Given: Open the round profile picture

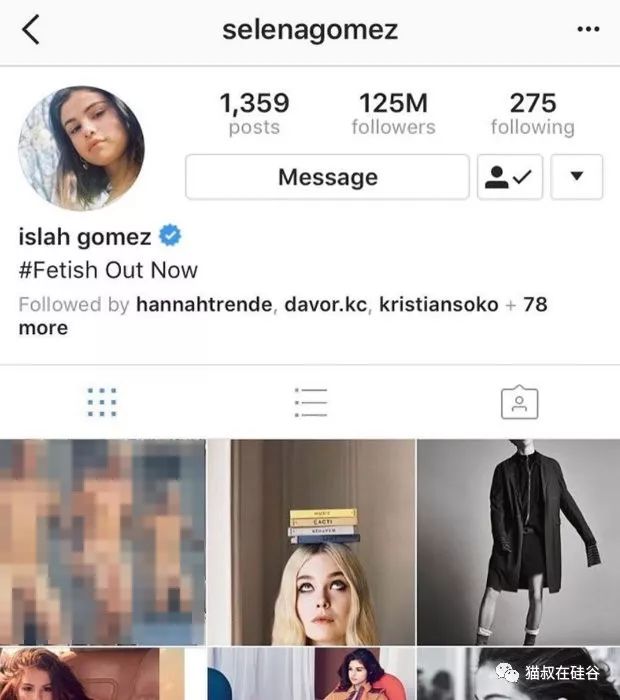Looking at the screenshot, I should click(81, 148).
